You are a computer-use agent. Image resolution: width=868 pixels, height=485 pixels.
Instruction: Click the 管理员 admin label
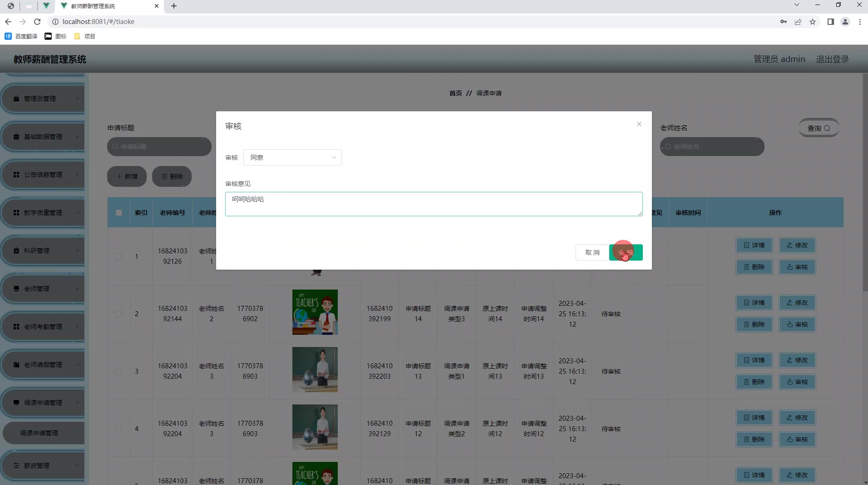tap(779, 59)
